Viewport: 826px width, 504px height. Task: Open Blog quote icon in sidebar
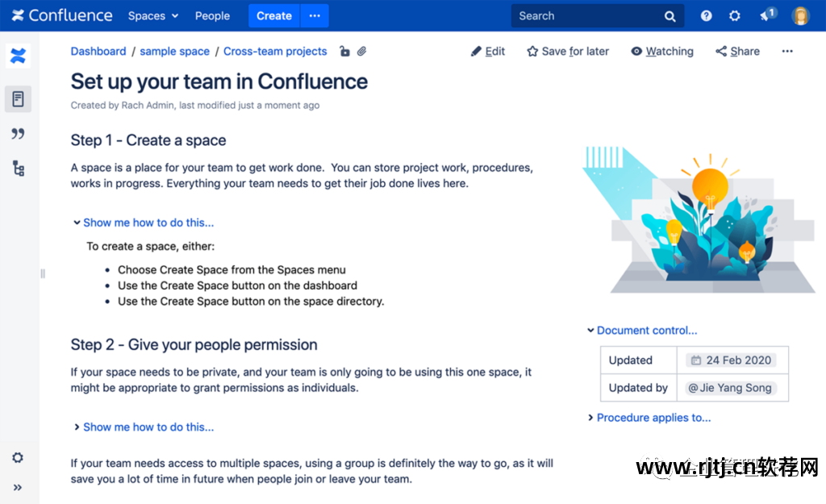pyautogui.click(x=18, y=134)
